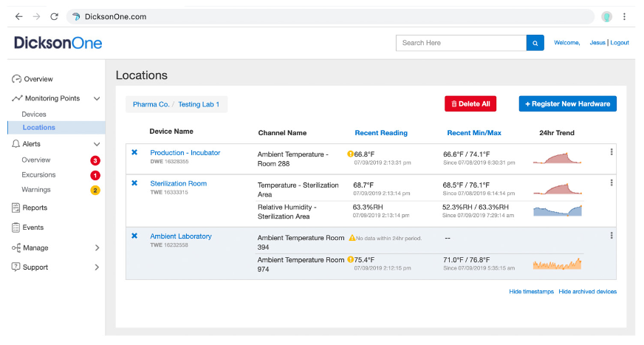Click into the Search Here field
644x345 pixels.
(x=461, y=43)
